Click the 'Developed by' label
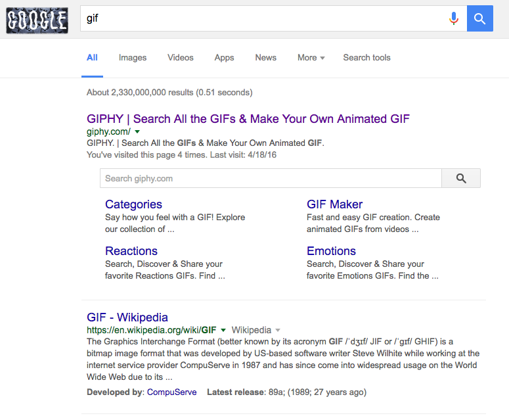 (115, 392)
